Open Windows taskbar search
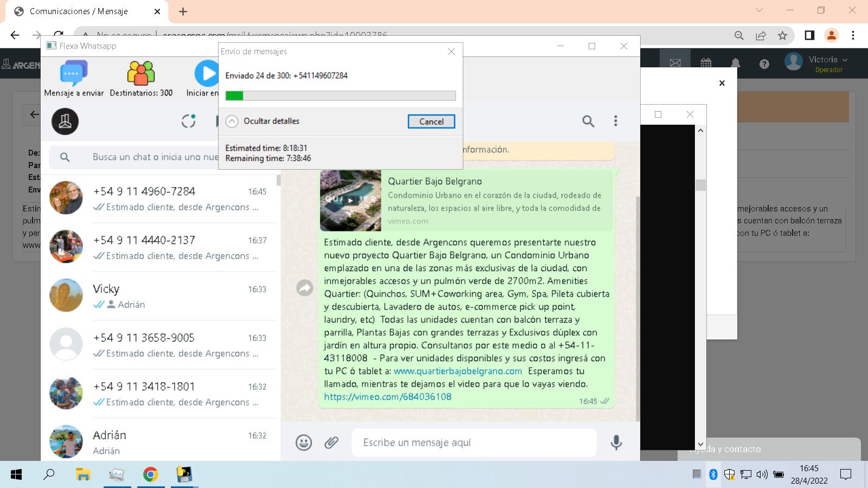Viewport: 868px width, 488px height. (49, 474)
